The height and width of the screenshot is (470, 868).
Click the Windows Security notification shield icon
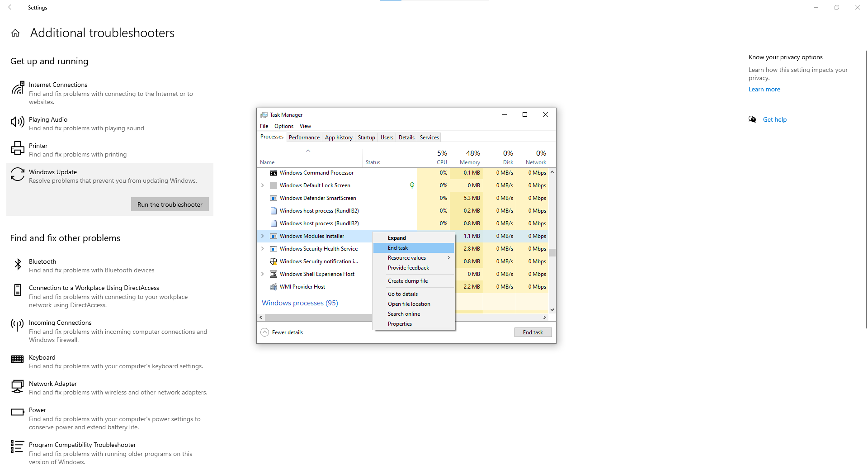click(273, 261)
